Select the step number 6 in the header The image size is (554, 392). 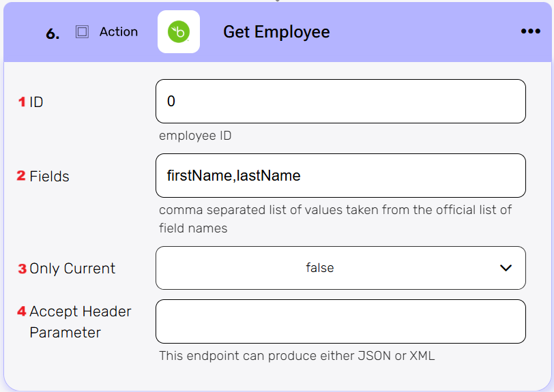click(x=53, y=33)
